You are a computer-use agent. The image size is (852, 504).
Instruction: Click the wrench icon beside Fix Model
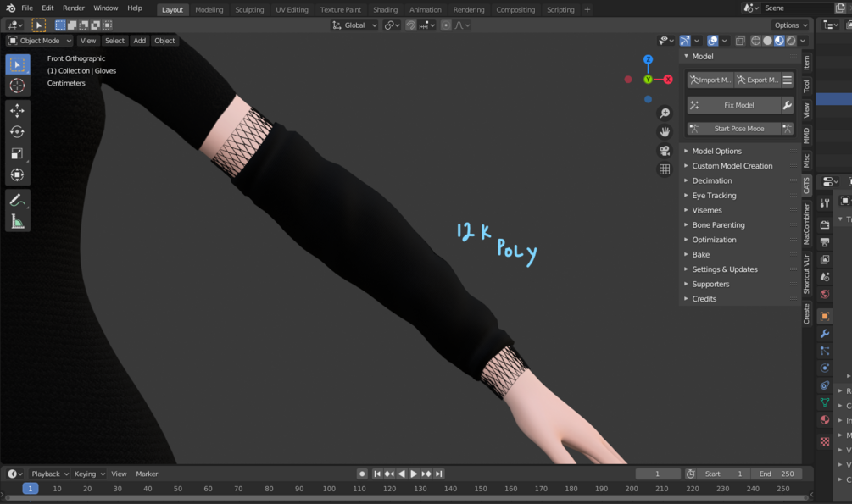pos(787,105)
